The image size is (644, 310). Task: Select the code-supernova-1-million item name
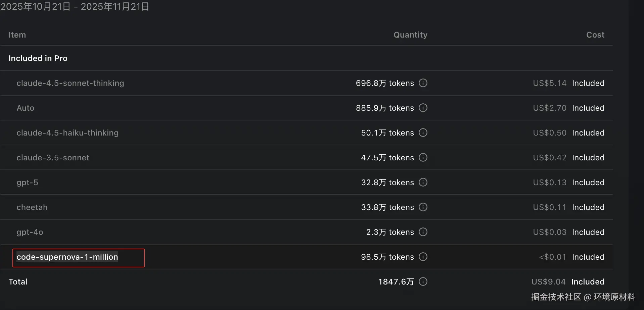(x=67, y=257)
